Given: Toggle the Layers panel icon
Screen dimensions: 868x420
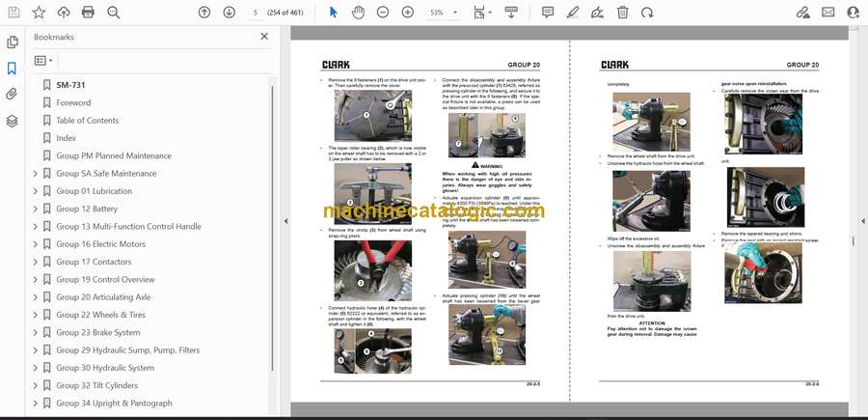Looking at the screenshot, I should pos(13,121).
